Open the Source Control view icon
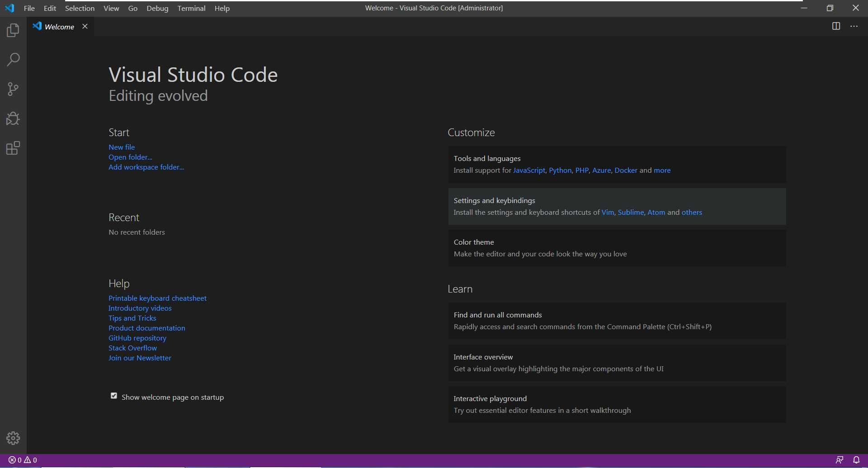 click(13, 89)
